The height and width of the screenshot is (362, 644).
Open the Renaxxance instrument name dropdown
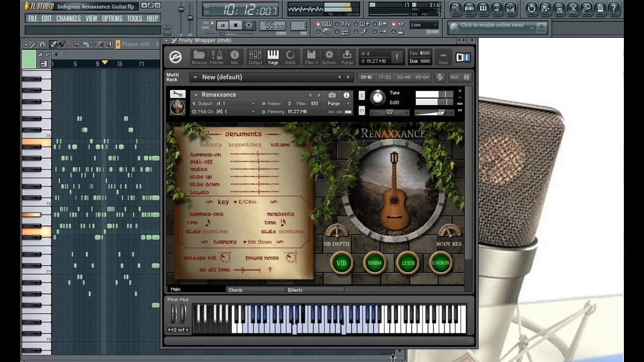pyautogui.click(x=195, y=95)
